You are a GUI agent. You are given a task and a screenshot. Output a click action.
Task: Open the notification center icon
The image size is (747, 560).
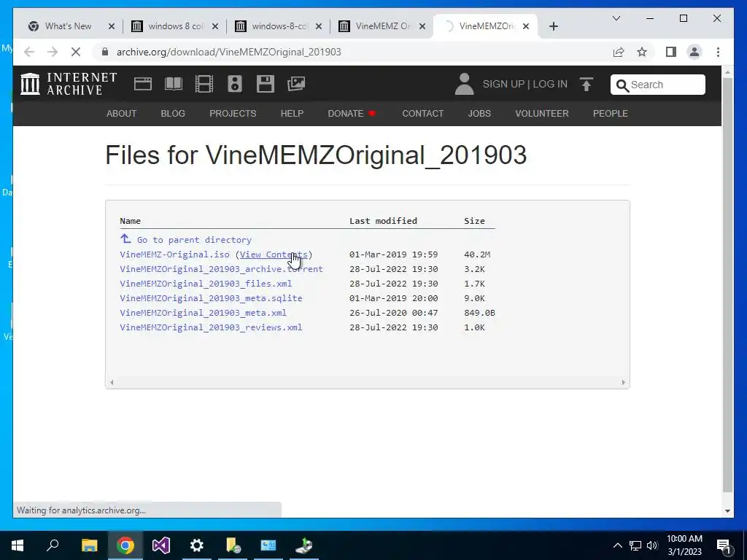click(x=724, y=545)
